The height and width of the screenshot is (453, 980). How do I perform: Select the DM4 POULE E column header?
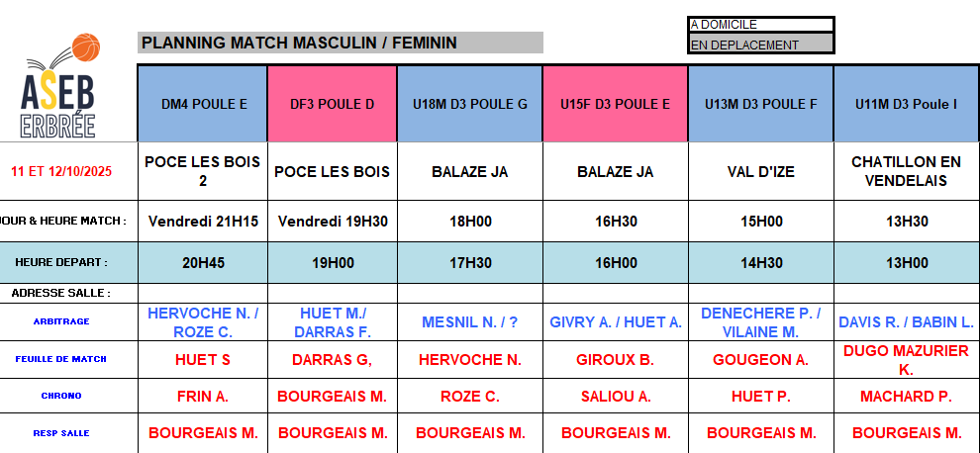(203, 104)
